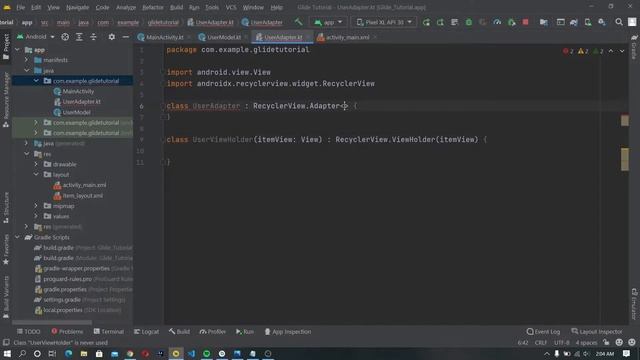Run the app with the green run icon
Screen dimensions: 640x360
(x=426, y=22)
